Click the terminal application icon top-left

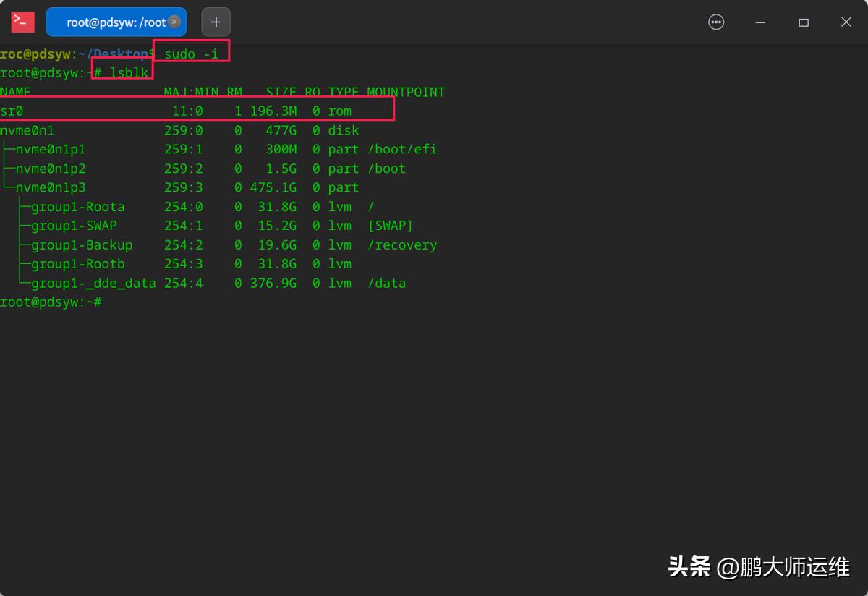(x=22, y=22)
